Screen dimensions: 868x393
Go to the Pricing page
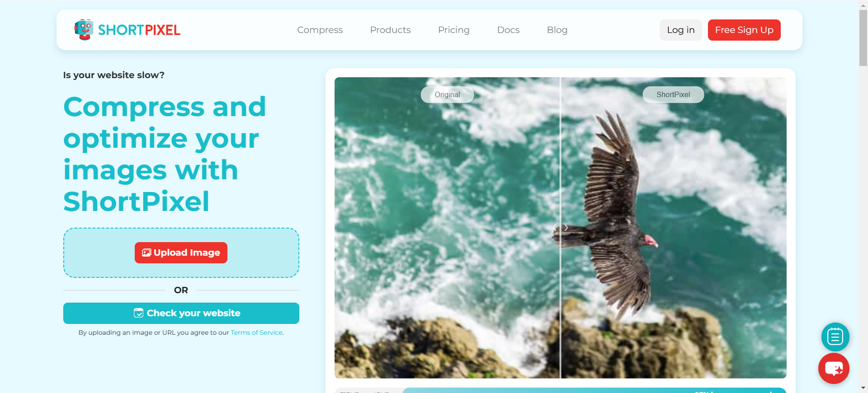click(x=454, y=30)
